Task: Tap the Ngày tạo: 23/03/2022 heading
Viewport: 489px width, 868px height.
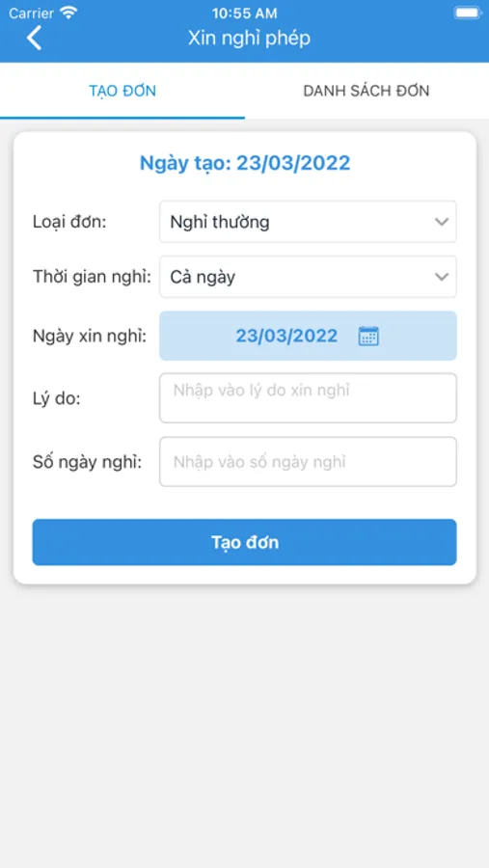Action: point(245,163)
